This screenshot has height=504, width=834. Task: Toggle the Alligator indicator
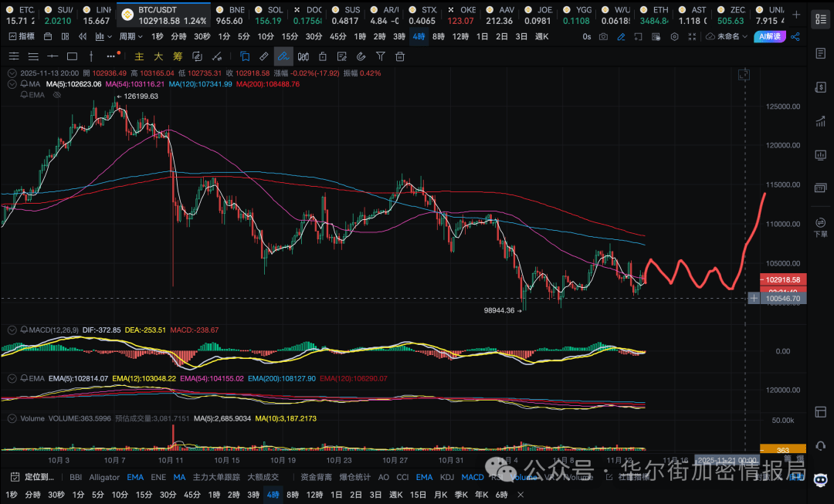104,478
